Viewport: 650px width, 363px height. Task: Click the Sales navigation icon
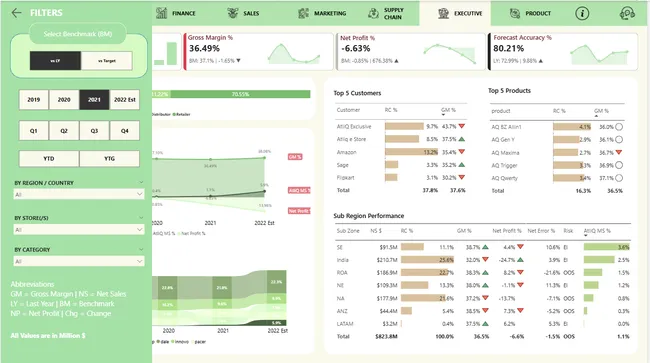(x=233, y=13)
